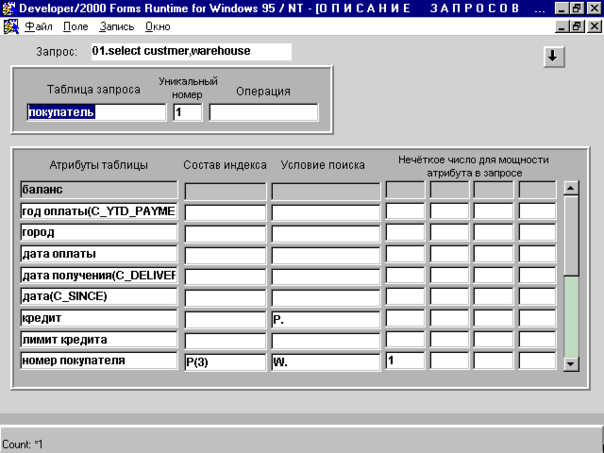Click the Уникальный номер field showing 1

(x=187, y=112)
